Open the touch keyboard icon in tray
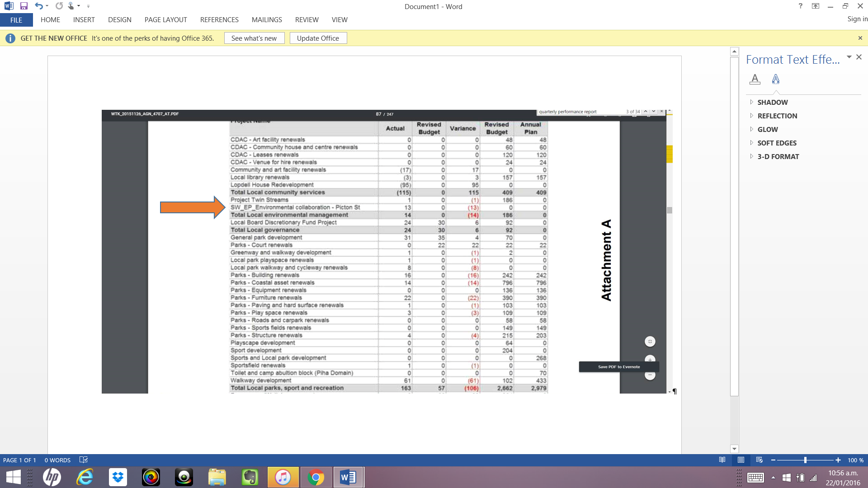 pos(755,478)
